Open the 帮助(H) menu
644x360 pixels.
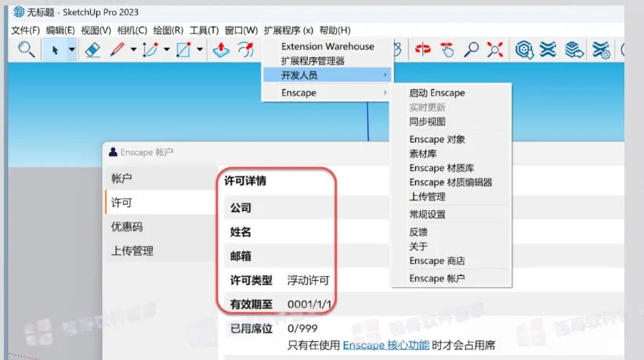[335, 31]
